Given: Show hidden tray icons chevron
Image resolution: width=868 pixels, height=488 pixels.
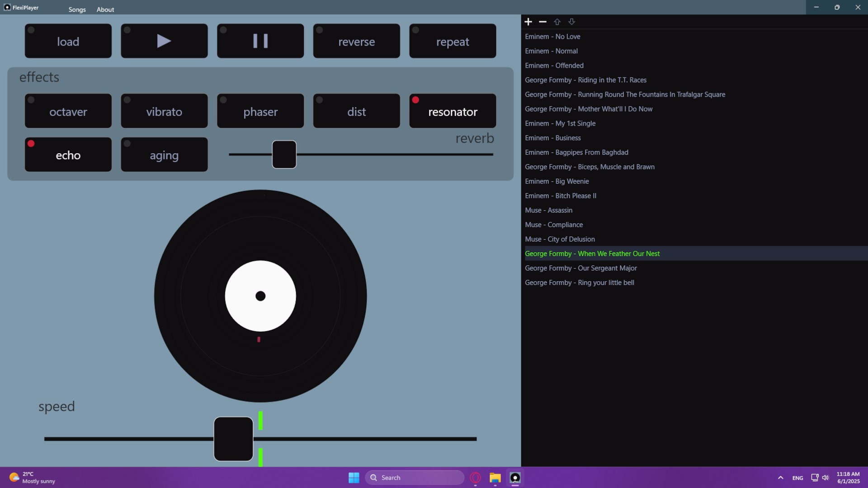Looking at the screenshot, I should pyautogui.click(x=780, y=478).
